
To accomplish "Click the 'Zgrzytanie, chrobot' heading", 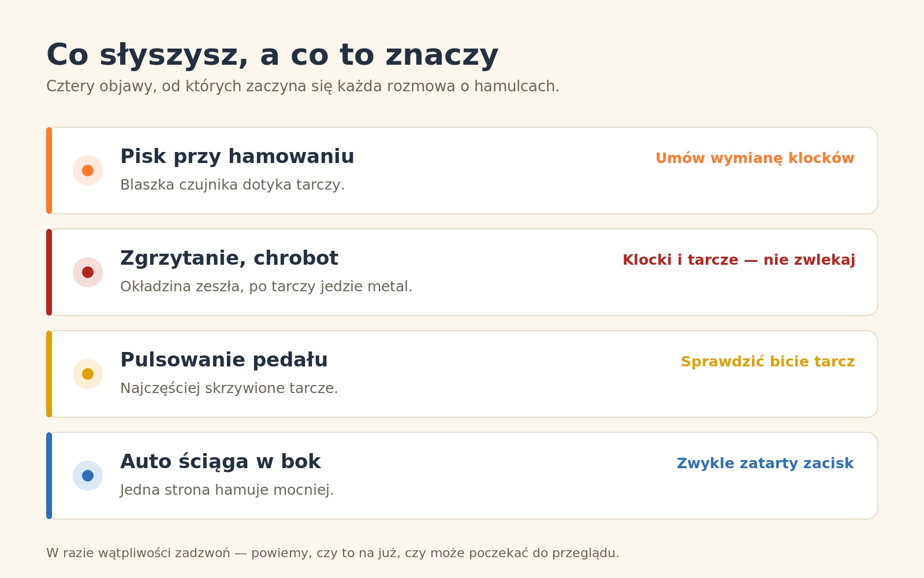I will coord(229,258).
